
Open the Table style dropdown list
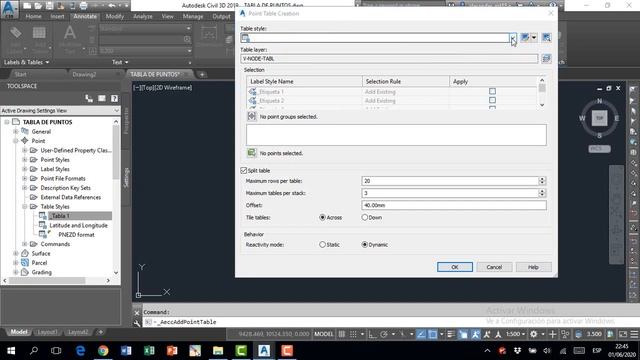click(x=513, y=38)
